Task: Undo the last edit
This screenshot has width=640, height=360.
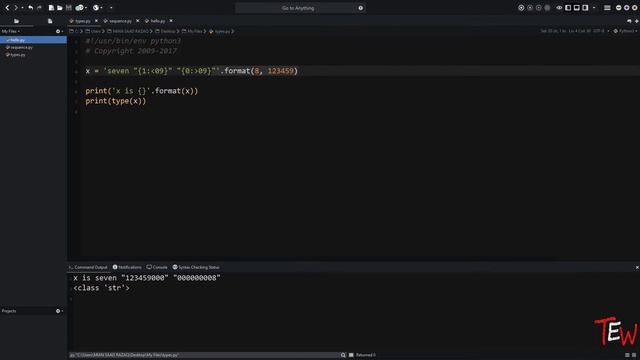Action: [31, 8]
